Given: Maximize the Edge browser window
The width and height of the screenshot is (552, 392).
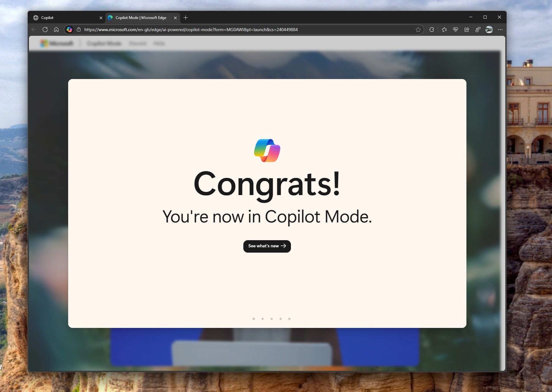Looking at the screenshot, I should point(485,17).
